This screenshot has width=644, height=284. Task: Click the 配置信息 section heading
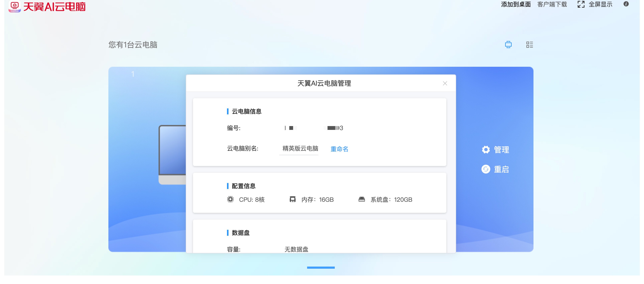244,186
